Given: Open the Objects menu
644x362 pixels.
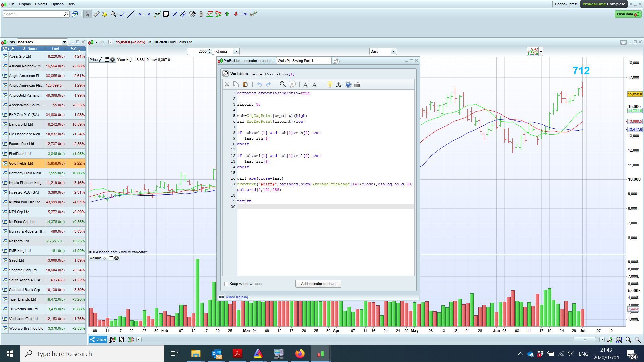Looking at the screenshot, I should [x=41, y=4].
